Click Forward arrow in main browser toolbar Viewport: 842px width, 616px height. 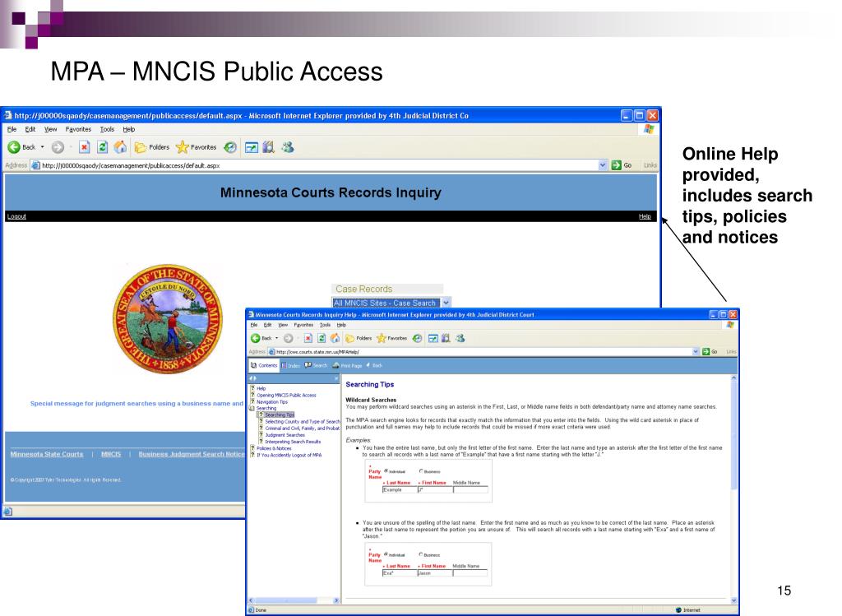point(58,147)
